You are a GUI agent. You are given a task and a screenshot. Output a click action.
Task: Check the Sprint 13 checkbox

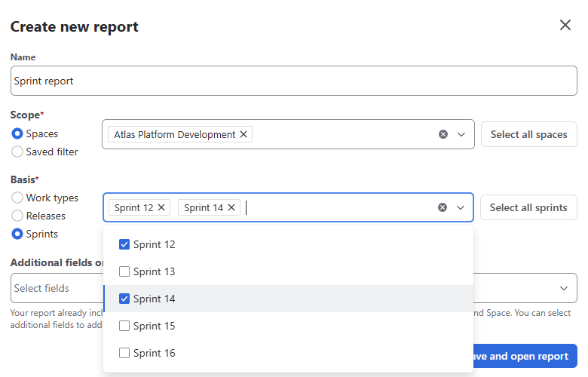pyautogui.click(x=125, y=271)
